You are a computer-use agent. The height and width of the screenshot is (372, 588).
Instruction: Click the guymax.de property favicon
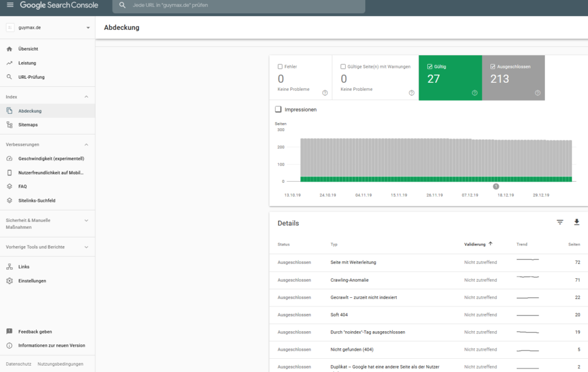[10, 28]
